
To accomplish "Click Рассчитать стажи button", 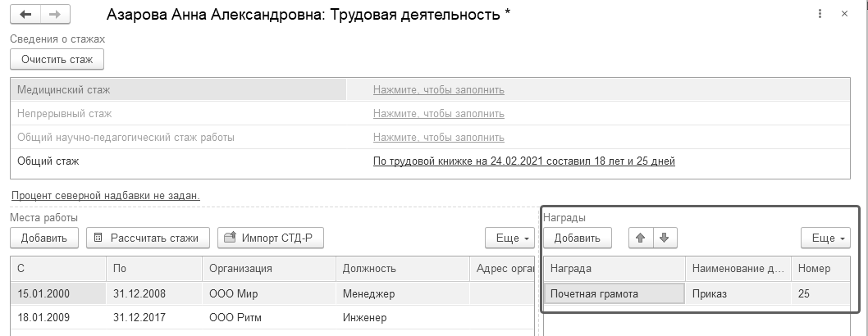I will 148,238.
